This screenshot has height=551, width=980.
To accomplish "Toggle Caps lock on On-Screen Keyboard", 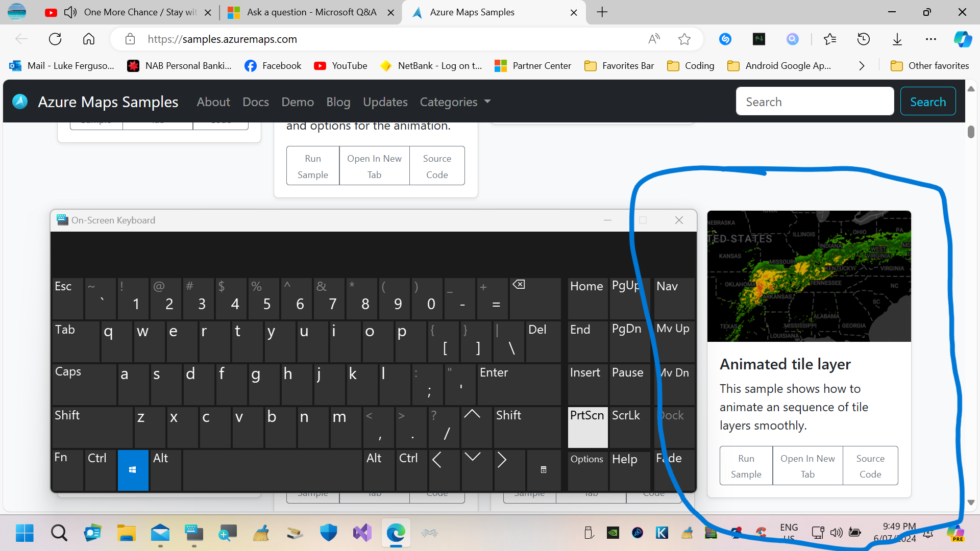I will tap(84, 384).
